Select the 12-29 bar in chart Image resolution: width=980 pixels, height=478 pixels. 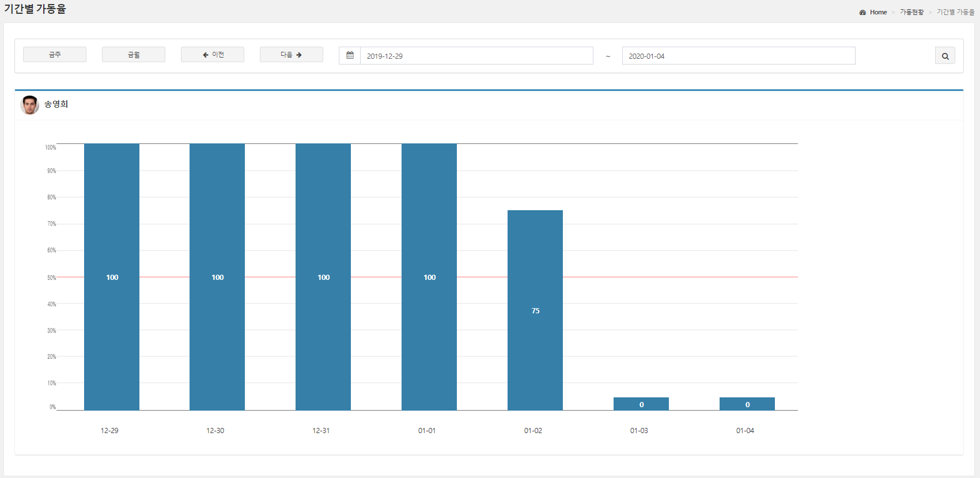point(112,276)
